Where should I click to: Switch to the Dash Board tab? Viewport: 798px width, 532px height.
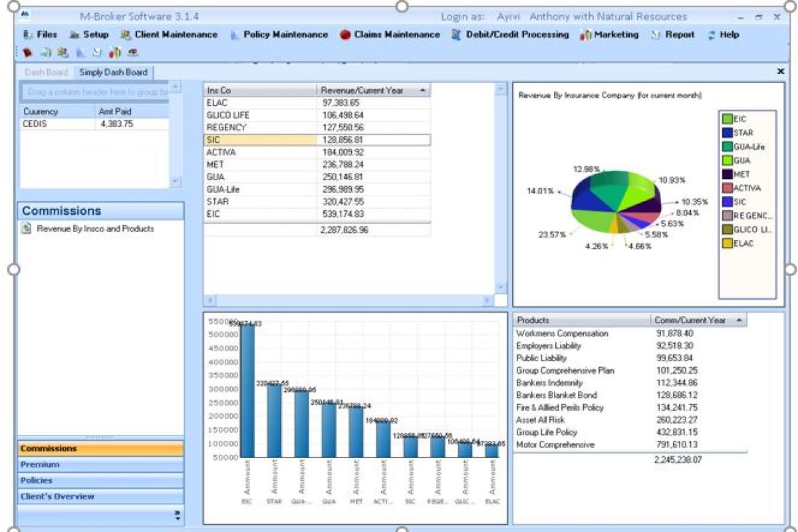tap(47, 72)
